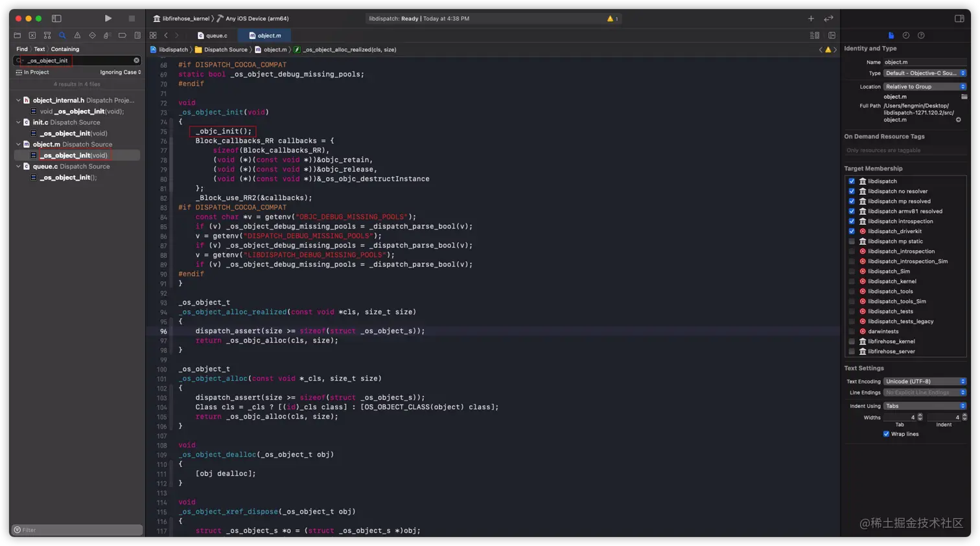
Task: Uncheck libdispatch in Target Membership
Action: click(852, 181)
